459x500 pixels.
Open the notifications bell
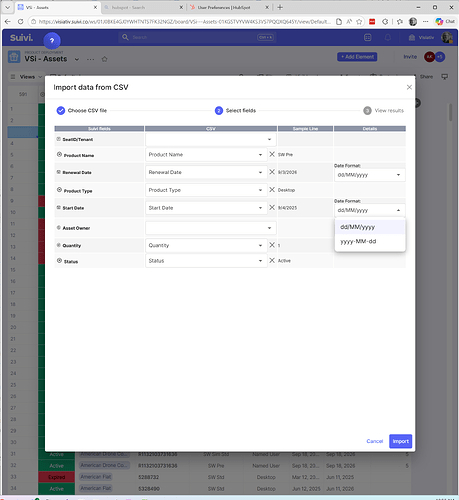tap(388, 37)
